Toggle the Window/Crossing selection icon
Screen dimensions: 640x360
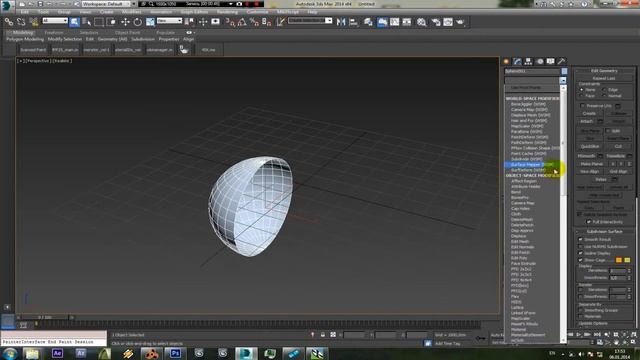coord(111,22)
